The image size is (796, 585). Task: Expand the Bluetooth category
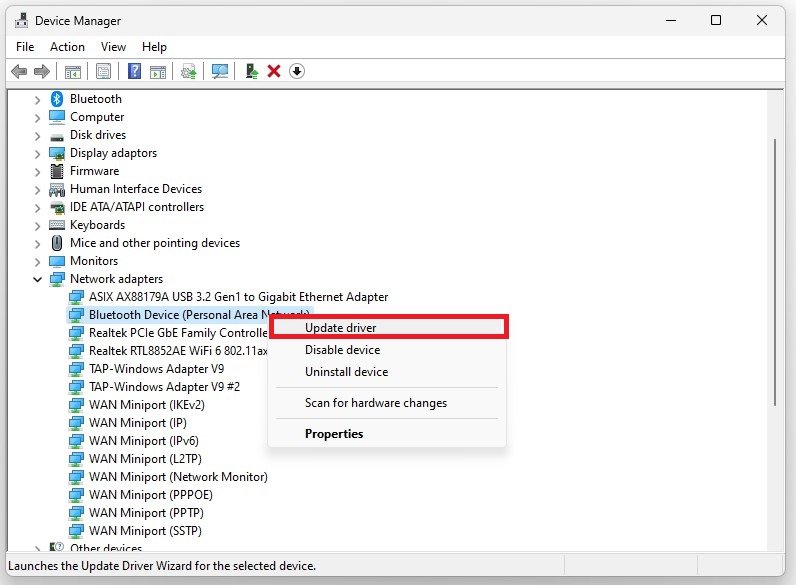[37, 100]
